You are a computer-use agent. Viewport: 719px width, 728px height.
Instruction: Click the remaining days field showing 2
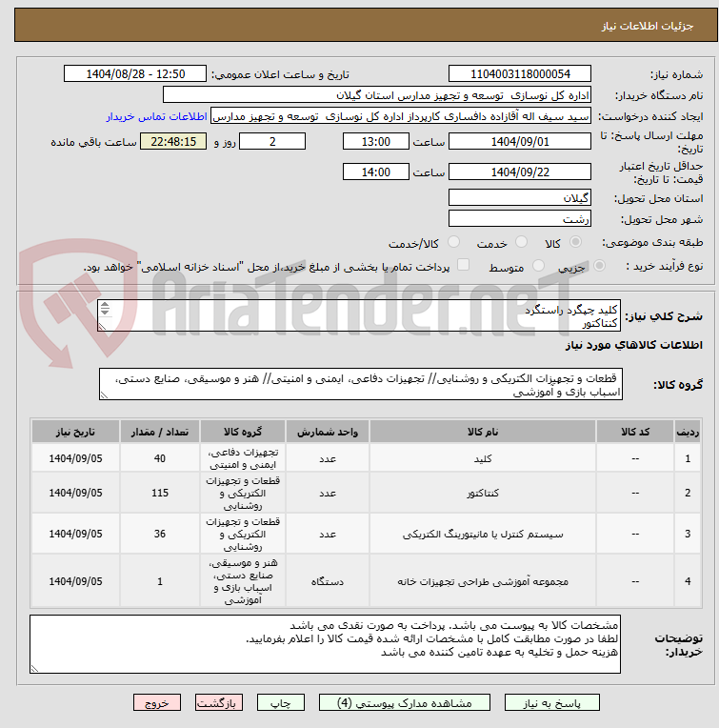[x=272, y=141]
